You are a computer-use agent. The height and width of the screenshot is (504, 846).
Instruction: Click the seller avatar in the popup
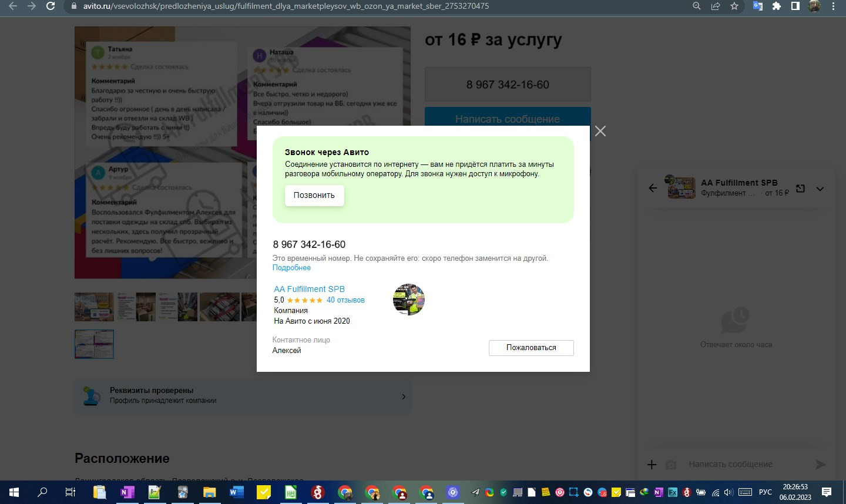tap(409, 300)
